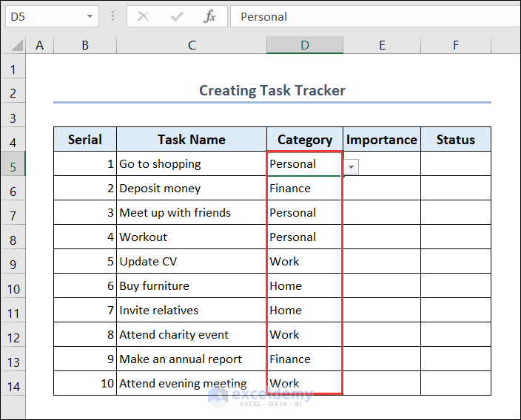The height and width of the screenshot is (420, 521).
Task: Click the formula bar containing Personal
Action: point(375,16)
